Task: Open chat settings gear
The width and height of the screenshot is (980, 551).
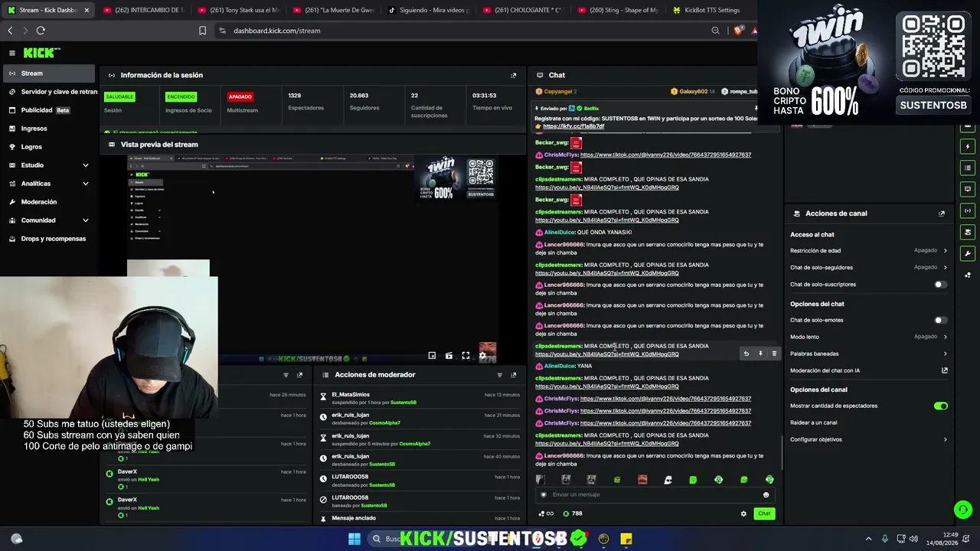Action: [x=743, y=514]
